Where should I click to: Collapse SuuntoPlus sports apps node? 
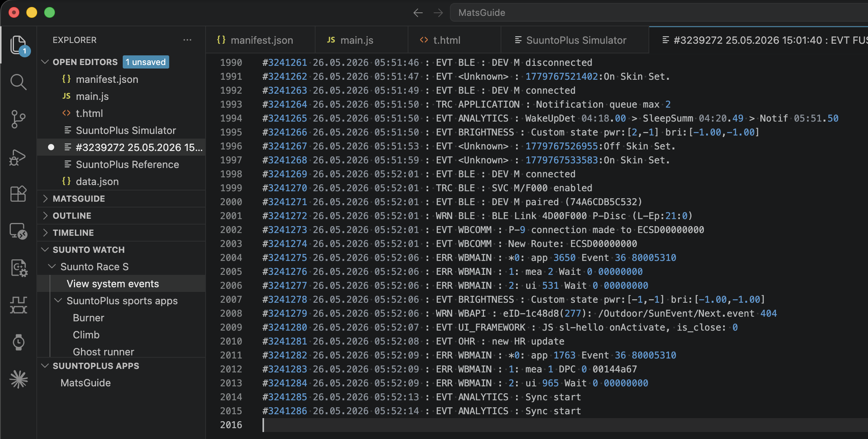(58, 300)
